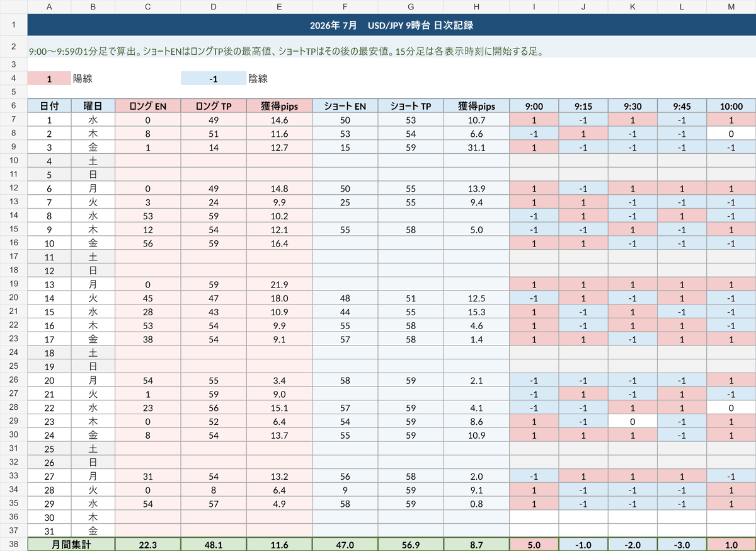Image resolution: width=756 pixels, height=551 pixels.
Task: Select the '獲得pips' header in column H
Action: [x=476, y=106]
